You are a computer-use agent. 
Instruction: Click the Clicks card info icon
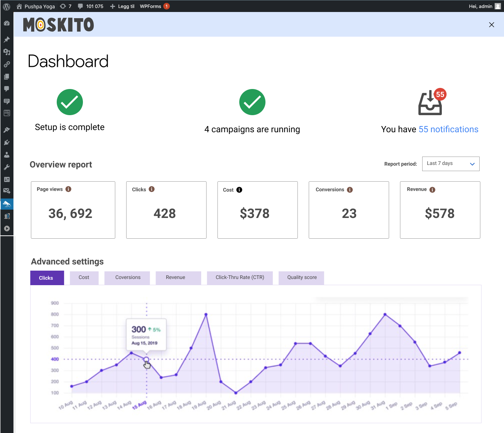tap(152, 189)
